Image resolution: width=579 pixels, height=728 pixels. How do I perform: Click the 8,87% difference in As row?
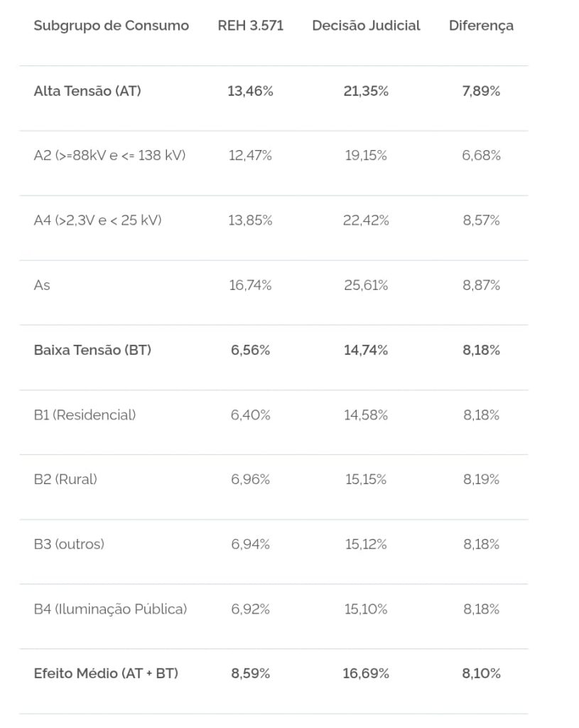(481, 285)
